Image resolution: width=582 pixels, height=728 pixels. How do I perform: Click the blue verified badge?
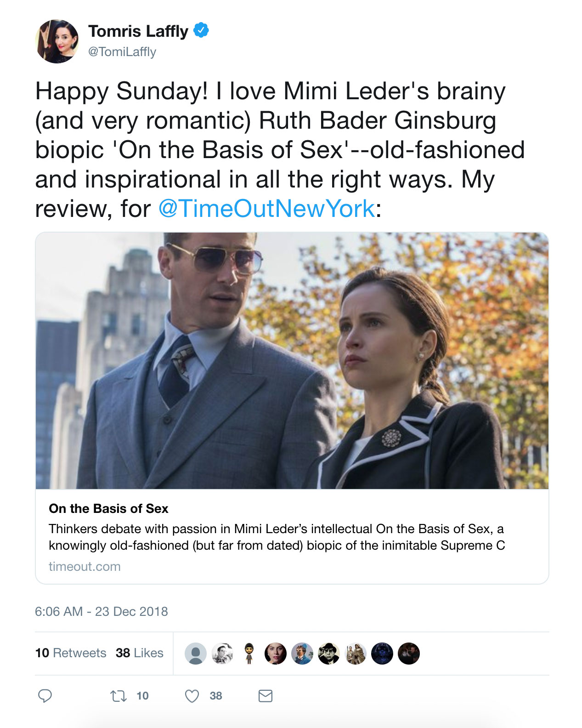[201, 30]
